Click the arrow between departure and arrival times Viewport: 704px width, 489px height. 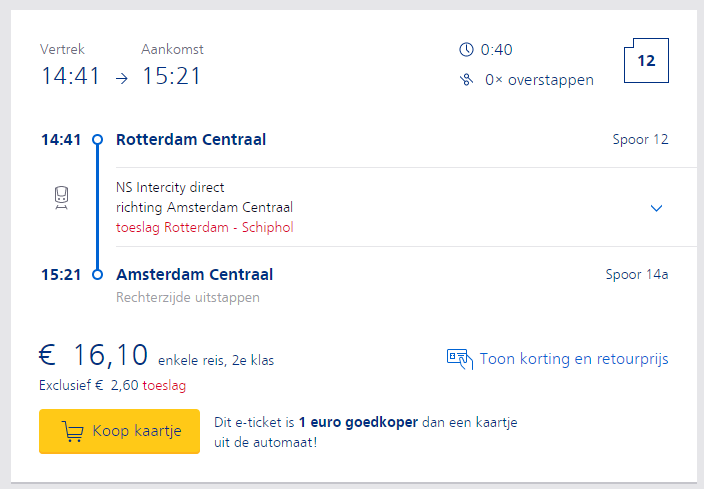tap(122, 79)
